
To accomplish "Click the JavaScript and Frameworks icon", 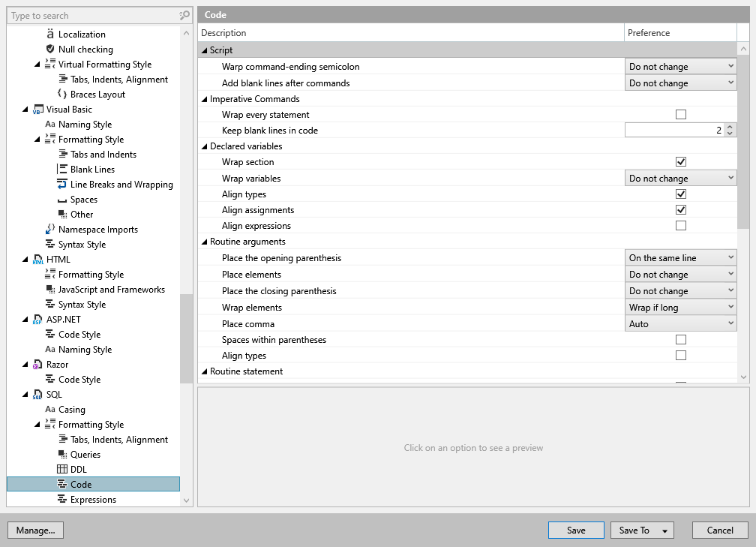I will click(50, 290).
